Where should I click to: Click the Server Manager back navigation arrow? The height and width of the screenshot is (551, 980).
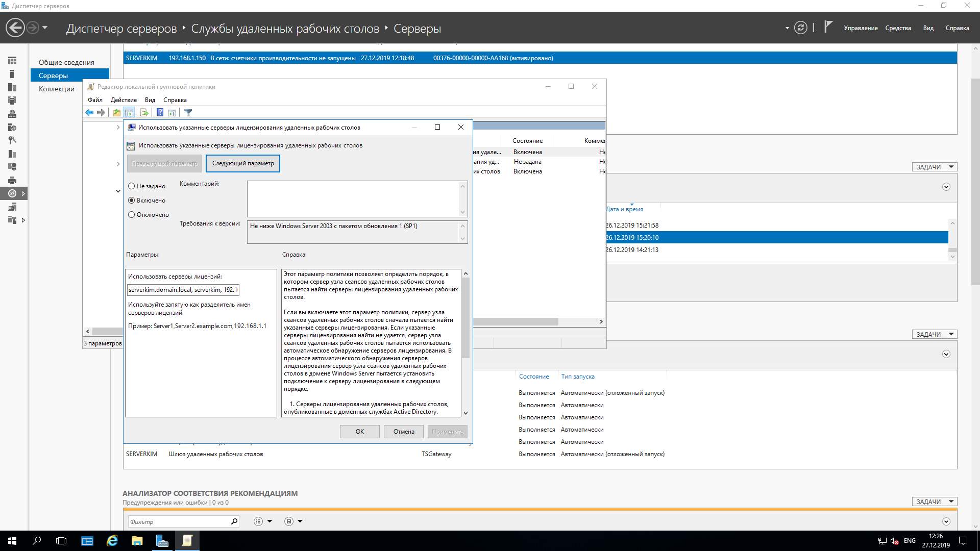point(15,28)
